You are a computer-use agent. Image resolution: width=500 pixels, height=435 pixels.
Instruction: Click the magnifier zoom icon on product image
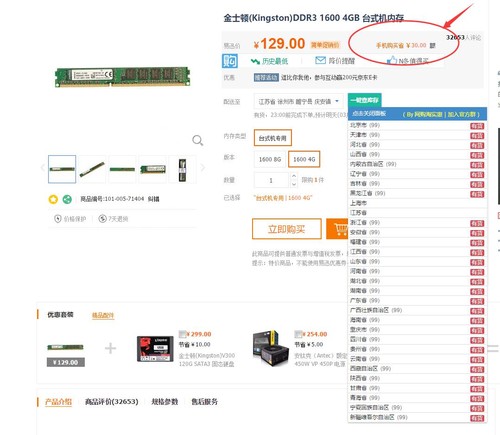tap(197, 140)
